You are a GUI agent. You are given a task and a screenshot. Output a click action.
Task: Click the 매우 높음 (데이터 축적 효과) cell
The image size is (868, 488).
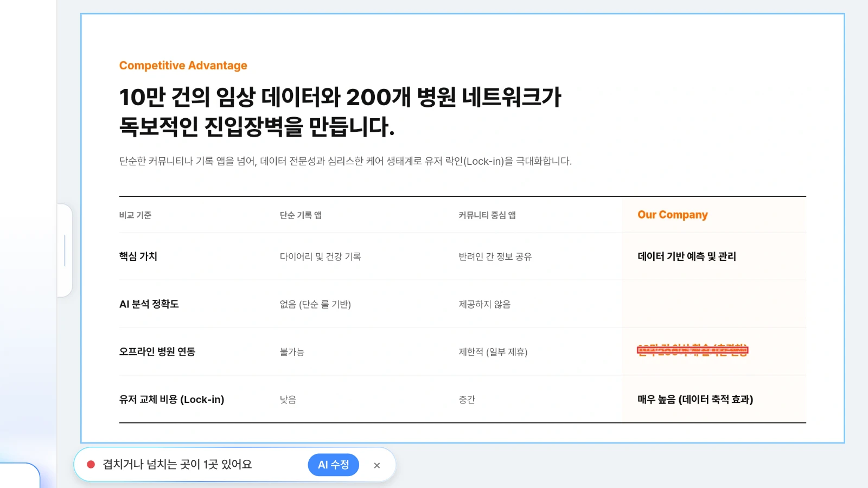coord(695,400)
